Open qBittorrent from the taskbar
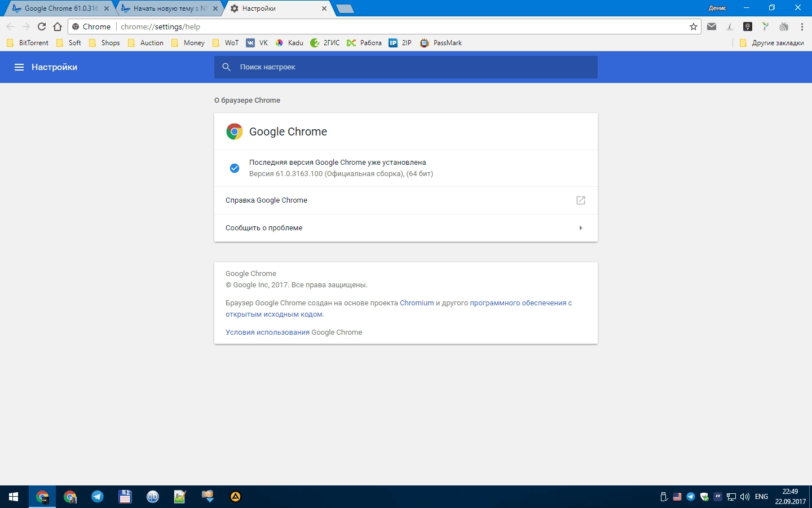812x508 pixels. (153, 497)
